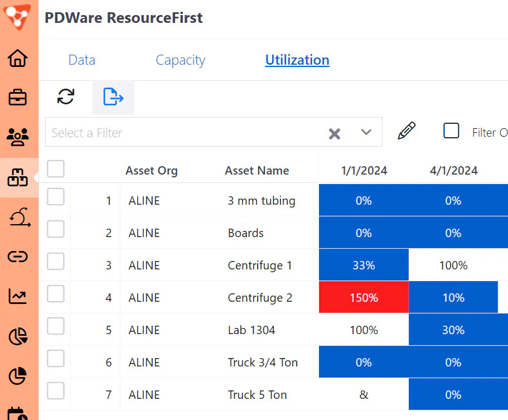Click ALINE org in row 1
The image size is (508, 420).
coord(144,201)
